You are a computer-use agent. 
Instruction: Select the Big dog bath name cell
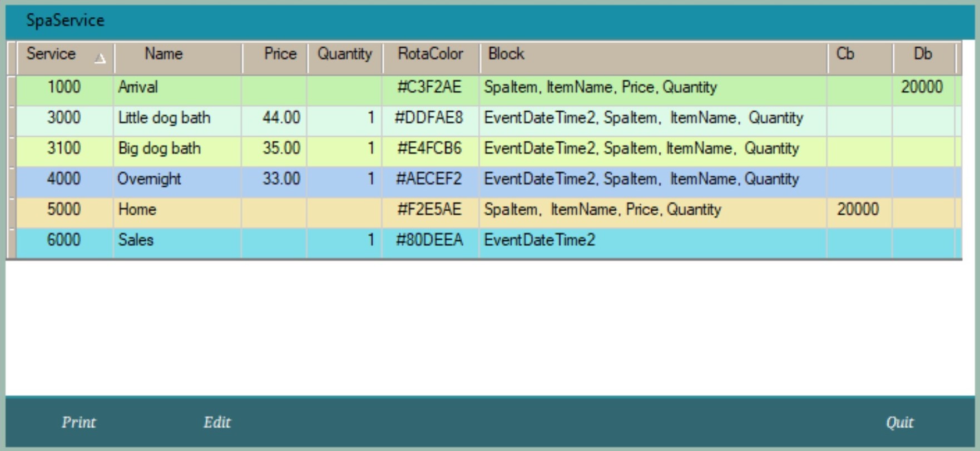[x=159, y=148]
